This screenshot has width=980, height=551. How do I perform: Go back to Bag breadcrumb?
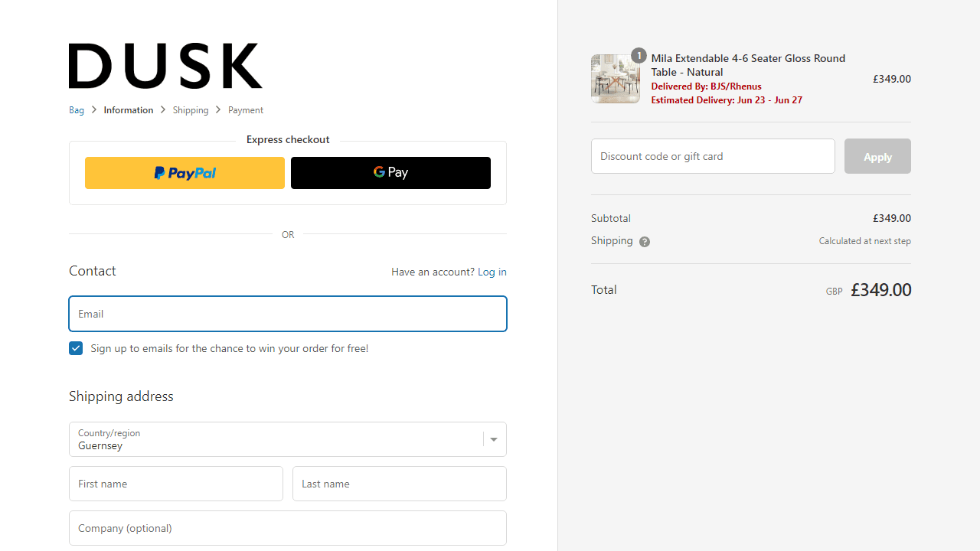(x=77, y=110)
